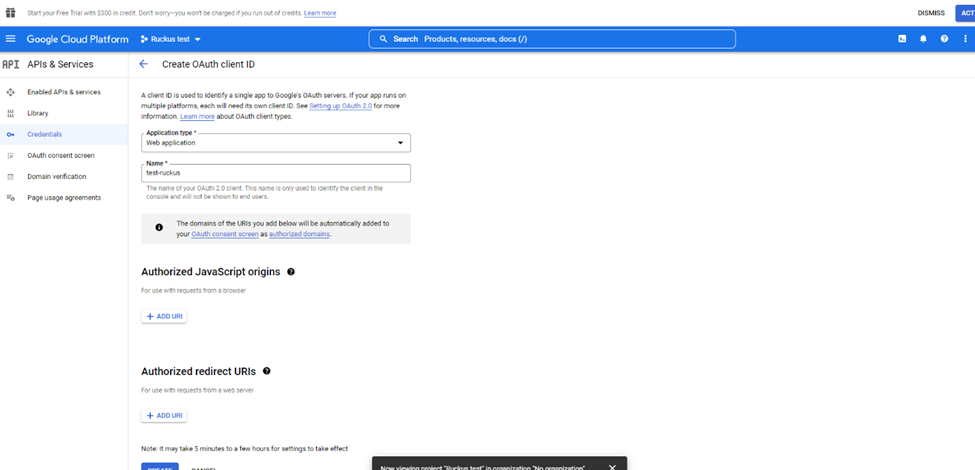This screenshot has width=975, height=470.
Task: Open Cloud Shell terminal icon
Action: (902, 39)
